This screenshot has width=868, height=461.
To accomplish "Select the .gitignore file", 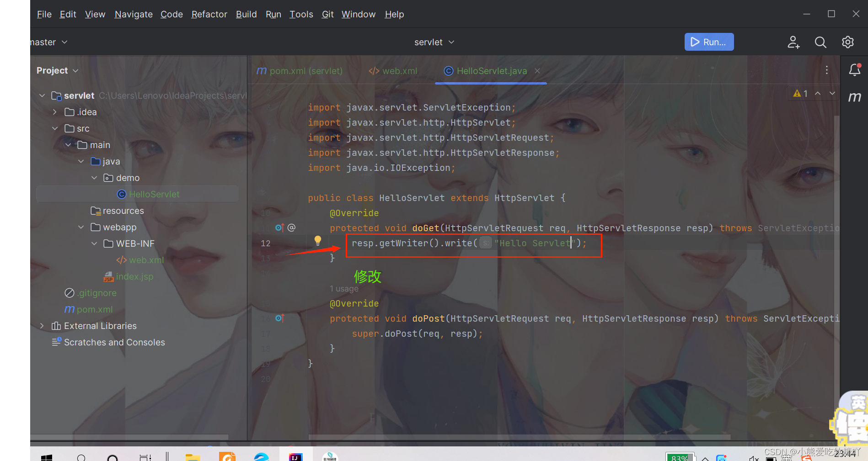I will (91, 293).
